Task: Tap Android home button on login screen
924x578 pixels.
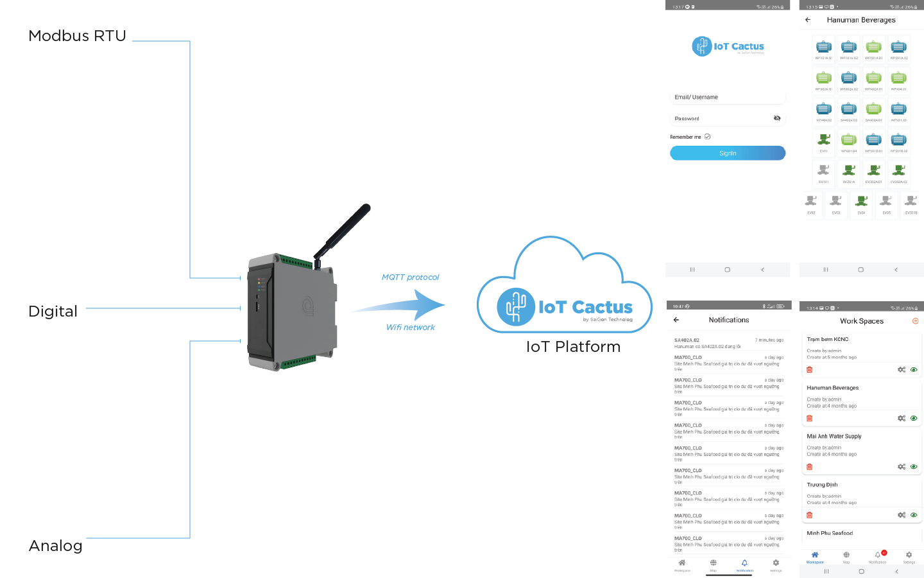Action: (x=727, y=270)
